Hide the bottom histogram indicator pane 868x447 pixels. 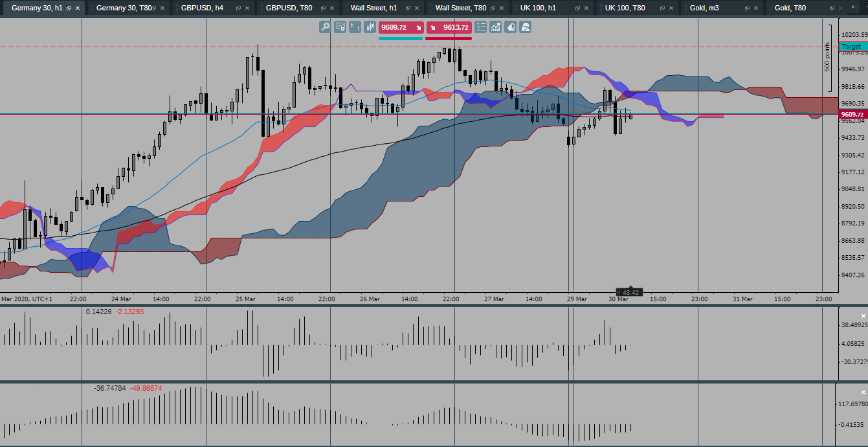point(863,391)
